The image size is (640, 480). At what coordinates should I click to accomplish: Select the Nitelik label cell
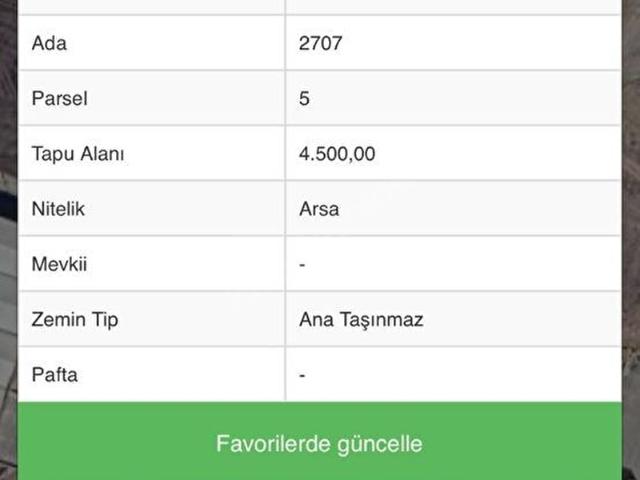(150, 209)
